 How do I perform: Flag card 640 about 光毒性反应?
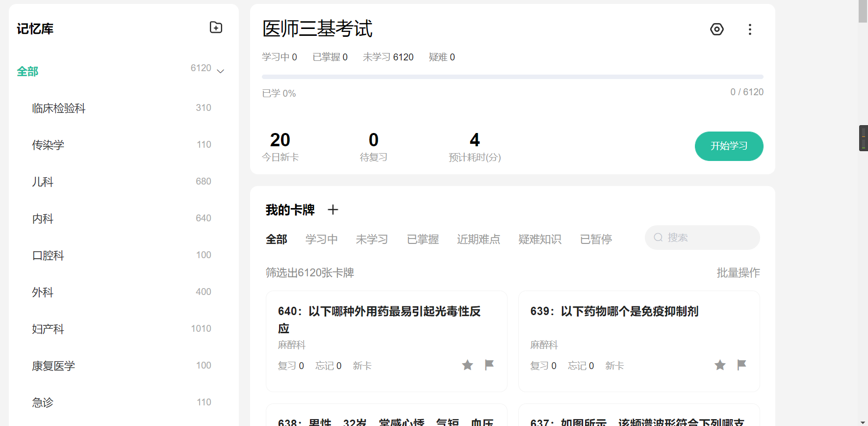[489, 365]
